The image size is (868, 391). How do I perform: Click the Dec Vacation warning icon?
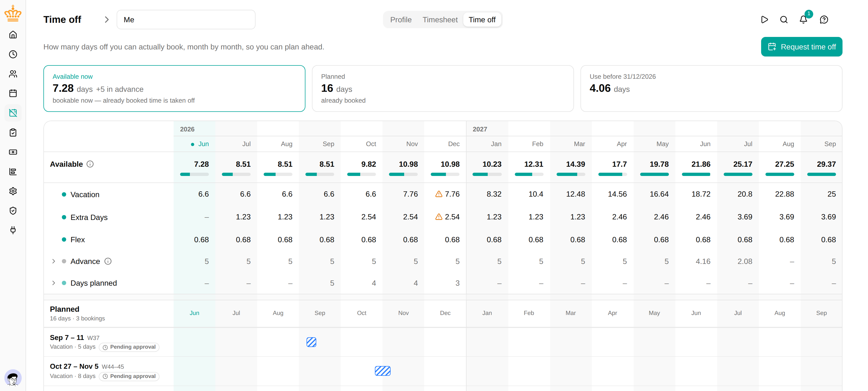439,194
